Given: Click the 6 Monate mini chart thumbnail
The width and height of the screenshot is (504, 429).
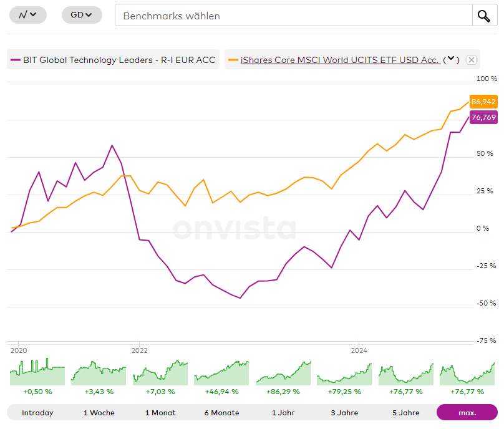Looking at the screenshot, I should [x=221, y=373].
